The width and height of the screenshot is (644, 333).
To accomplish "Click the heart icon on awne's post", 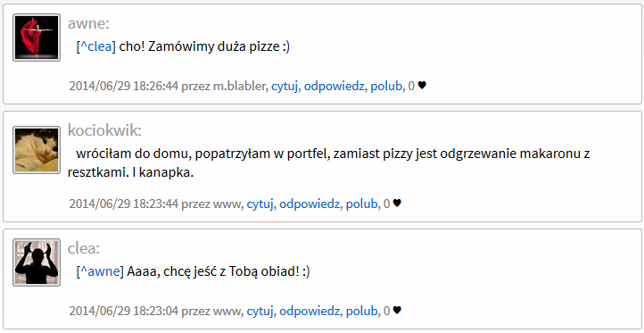I will coord(422,86).
